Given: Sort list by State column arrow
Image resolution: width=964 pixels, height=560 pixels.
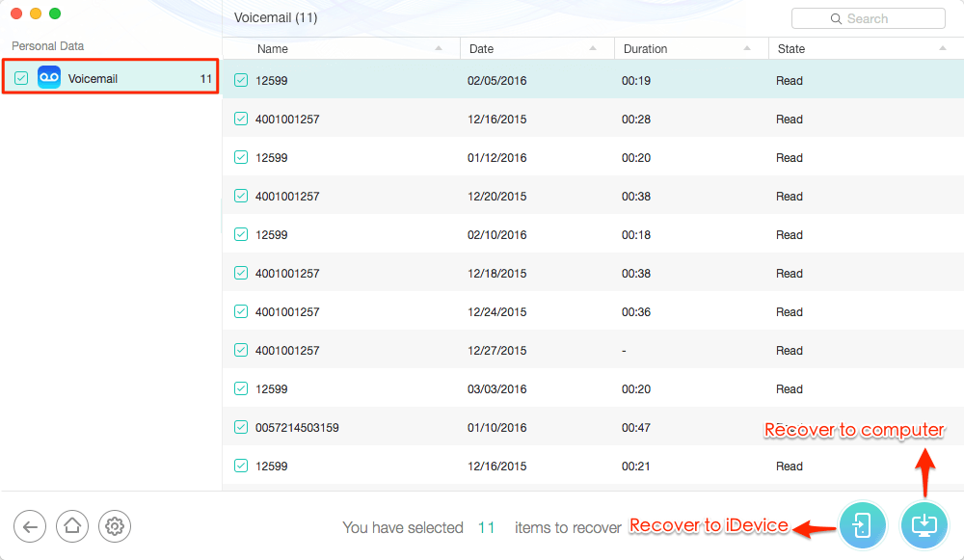Looking at the screenshot, I should (x=943, y=48).
